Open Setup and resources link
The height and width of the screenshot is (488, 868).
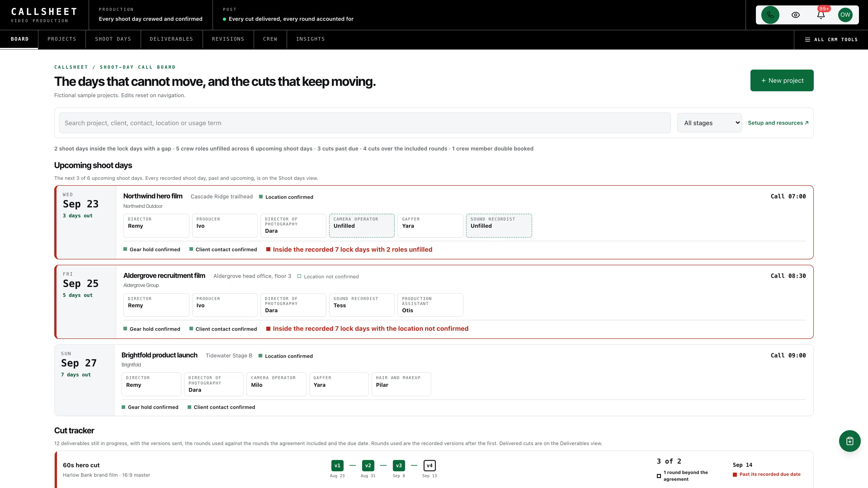click(778, 123)
